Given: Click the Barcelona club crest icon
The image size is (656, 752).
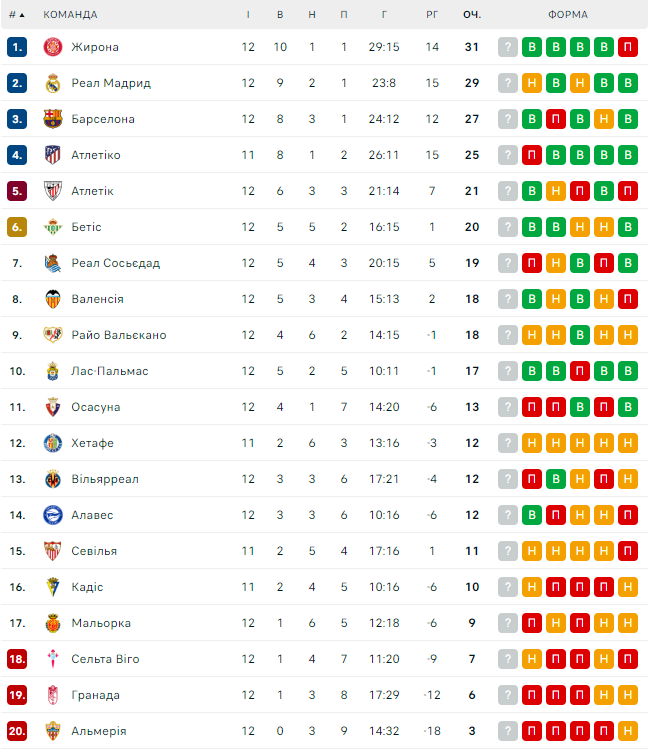Looking at the screenshot, I should pyautogui.click(x=53, y=119).
